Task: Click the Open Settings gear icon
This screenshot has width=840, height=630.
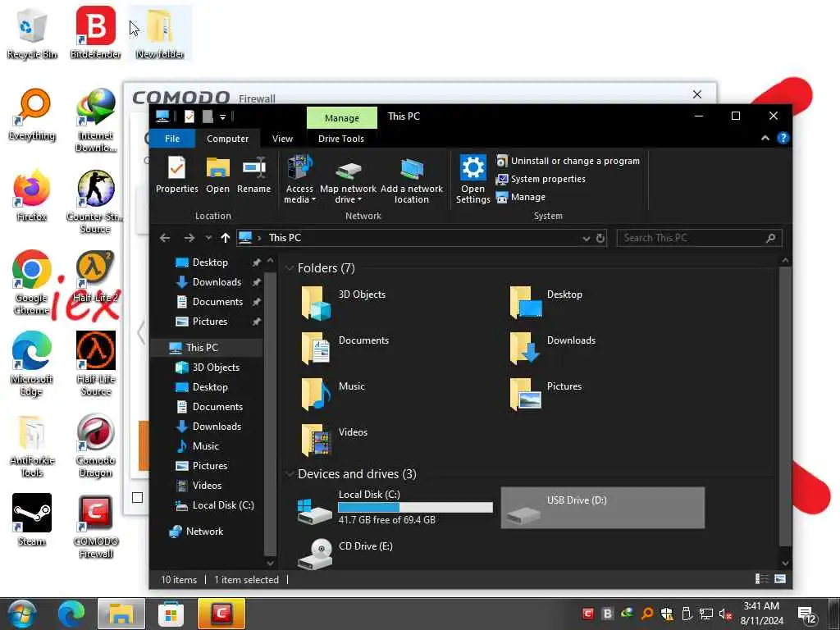Action: (473, 180)
